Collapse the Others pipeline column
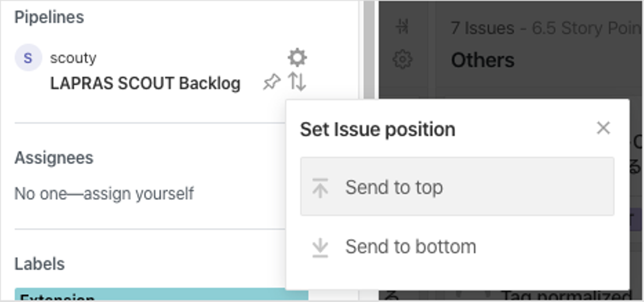This screenshot has width=644, height=302. point(402,28)
